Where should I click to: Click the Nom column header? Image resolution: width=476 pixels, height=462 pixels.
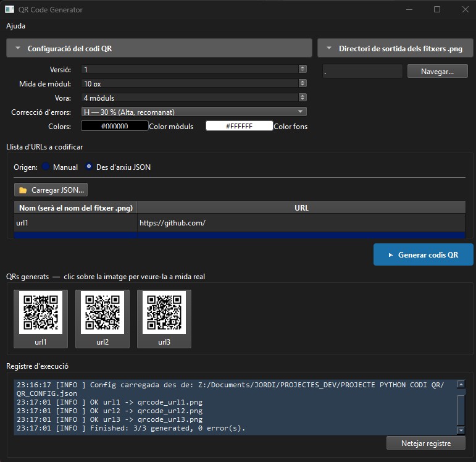click(x=75, y=208)
